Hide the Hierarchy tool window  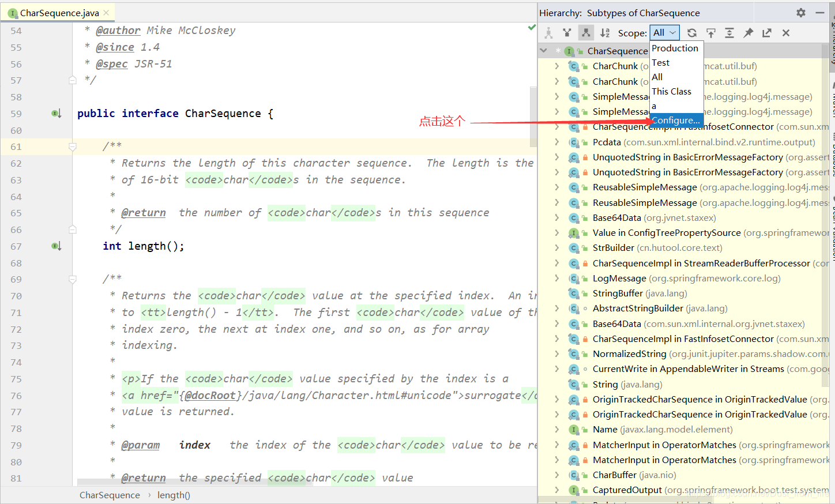(x=819, y=12)
